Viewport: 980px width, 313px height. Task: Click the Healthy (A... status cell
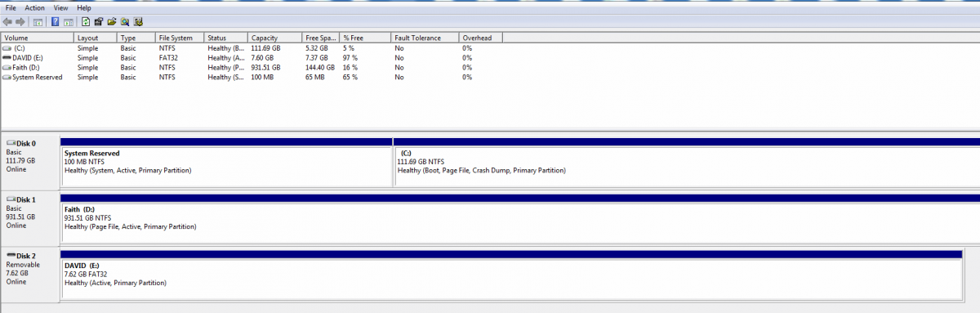click(x=226, y=58)
